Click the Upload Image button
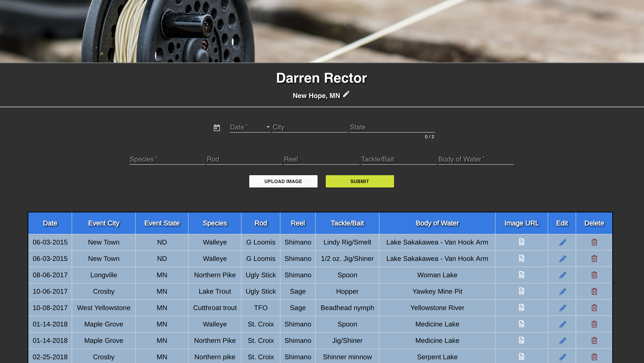Viewport: 644px width, 363px height. pos(283,181)
